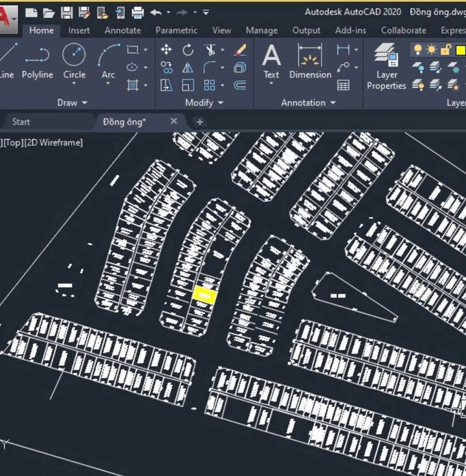Click the Move tool in Modify panel
466x476 pixels.
pyautogui.click(x=166, y=50)
